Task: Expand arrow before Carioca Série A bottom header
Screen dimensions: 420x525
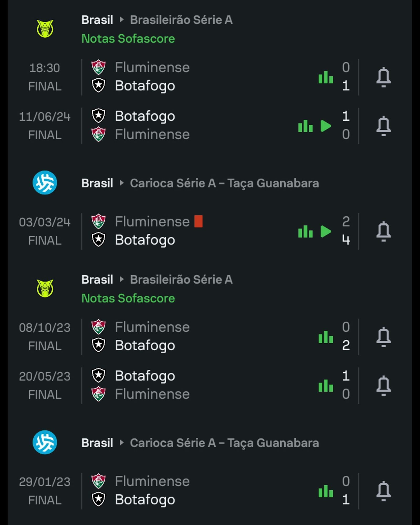Action: (121, 443)
